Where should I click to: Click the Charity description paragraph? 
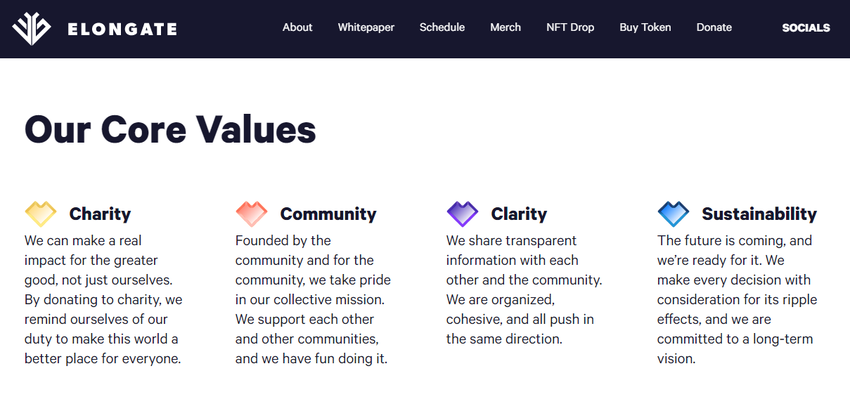point(104,300)
